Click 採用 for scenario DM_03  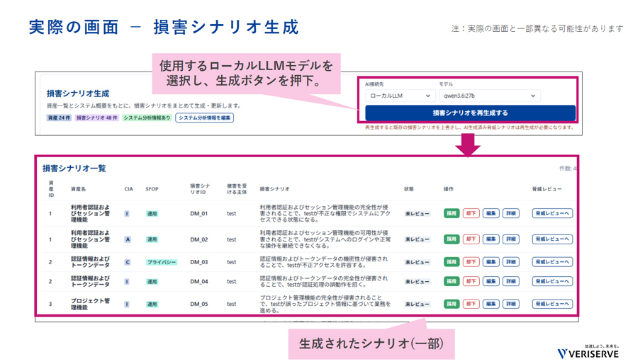[452, 262]
